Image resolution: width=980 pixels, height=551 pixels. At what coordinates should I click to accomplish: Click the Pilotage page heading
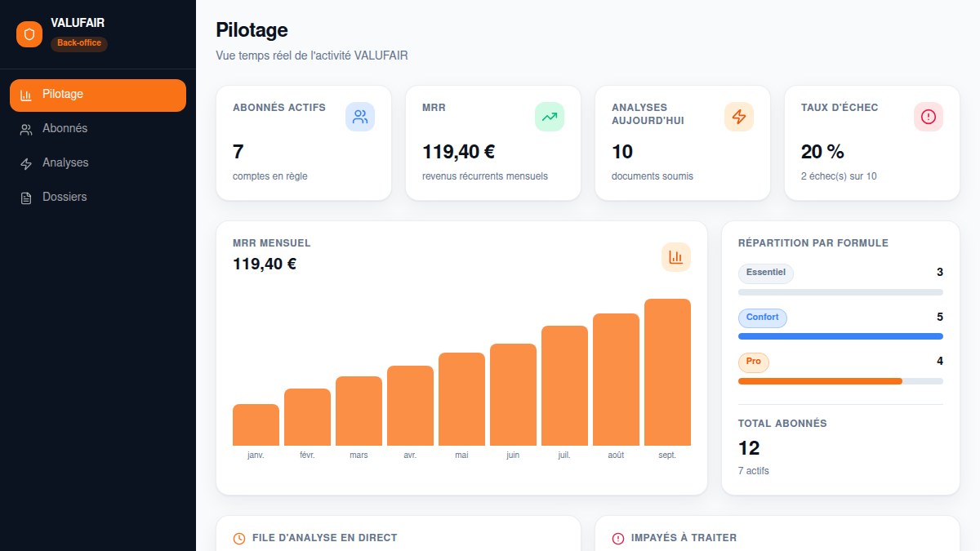coord(252,30)
